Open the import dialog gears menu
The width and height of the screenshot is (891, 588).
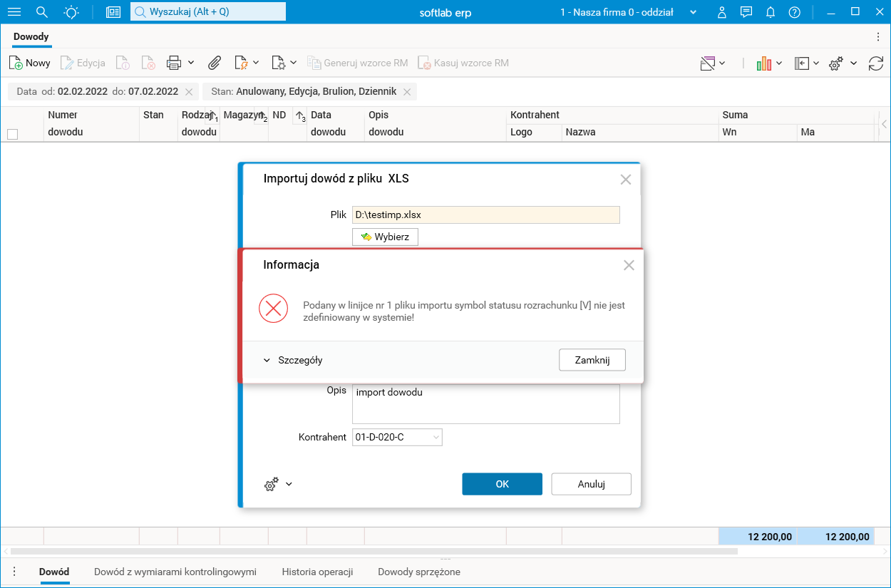pos(277,485)
